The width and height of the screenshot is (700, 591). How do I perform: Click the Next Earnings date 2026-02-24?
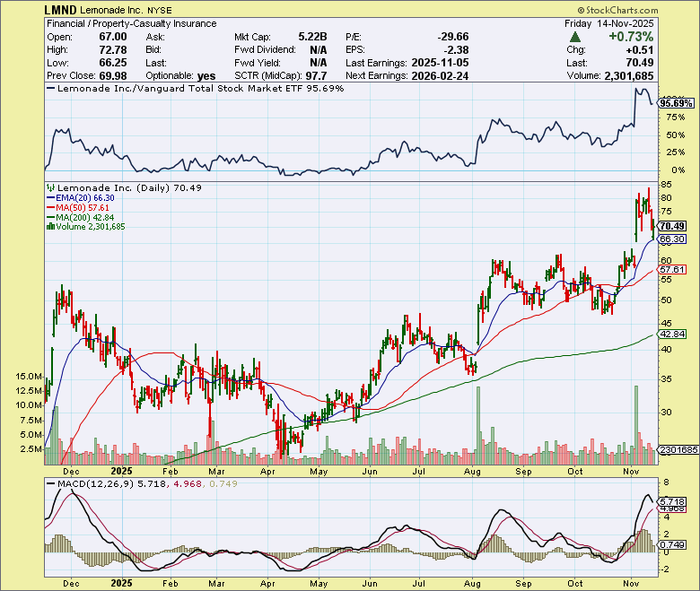point(440,76)
